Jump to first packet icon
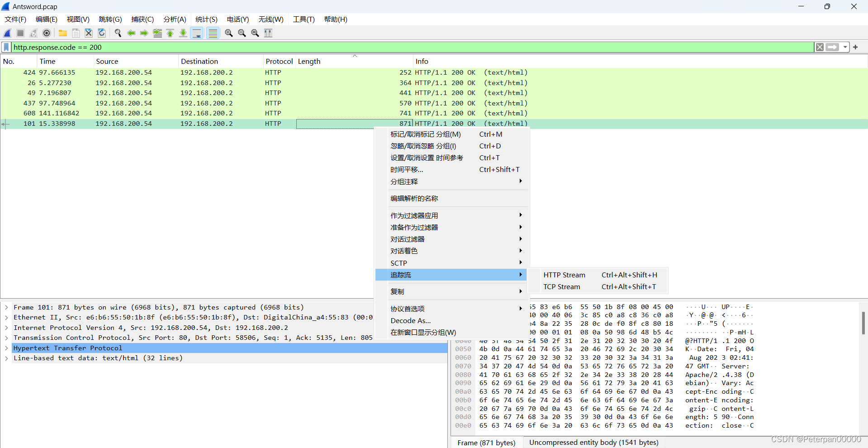Viewport: 868px width, 448px height. tap(170, 33)
